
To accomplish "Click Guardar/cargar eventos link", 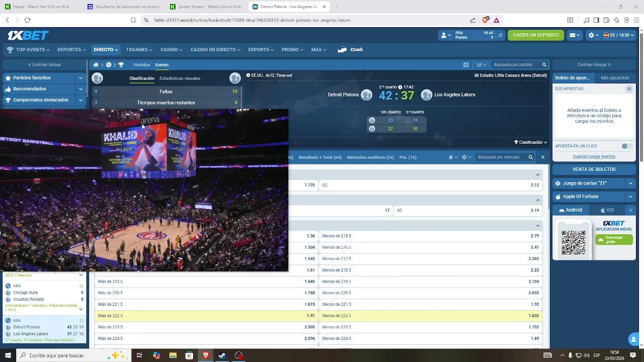I will click(x=594, y=156).
